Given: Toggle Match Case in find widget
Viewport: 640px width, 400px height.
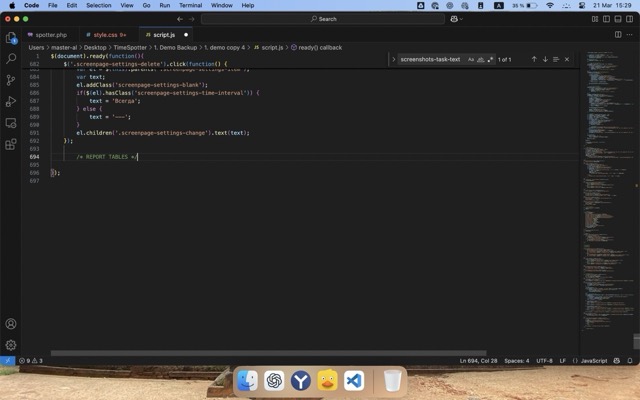Looking at the screenshot, I should click(471, 59).
